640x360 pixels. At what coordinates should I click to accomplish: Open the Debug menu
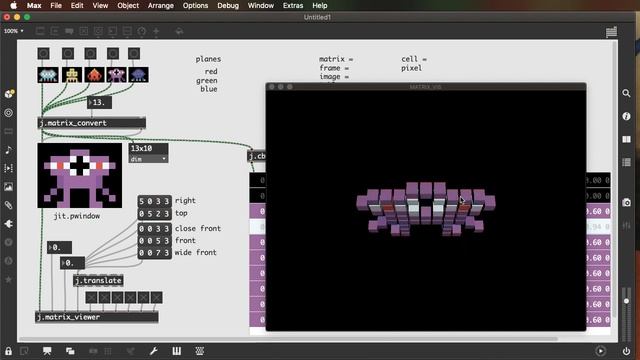tap(228, 5)
